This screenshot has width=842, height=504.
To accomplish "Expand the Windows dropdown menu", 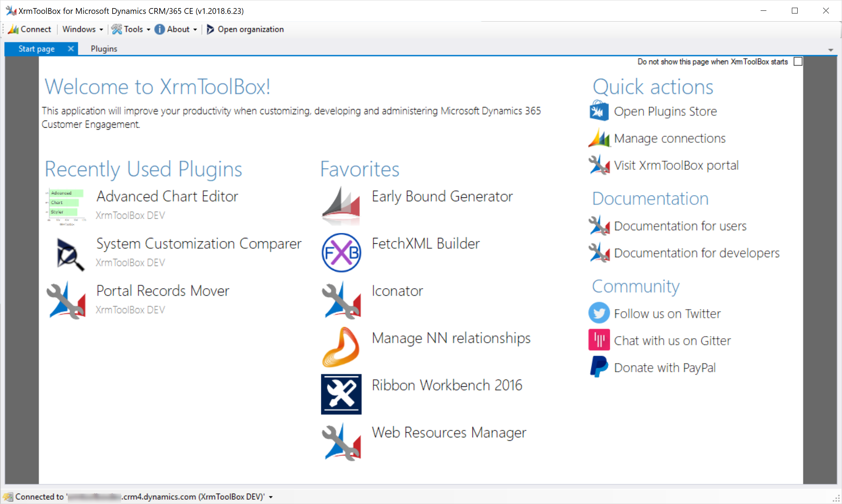I will click(83, 29).
